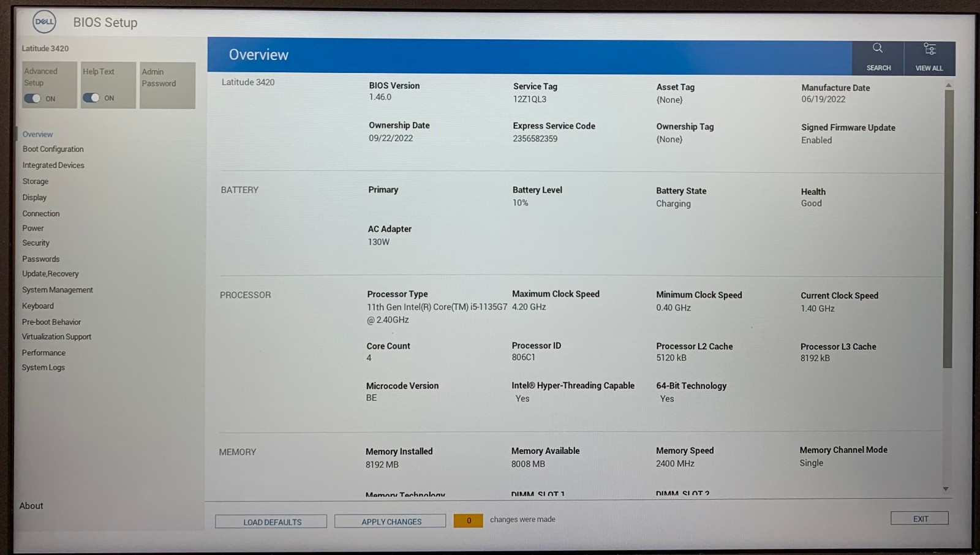Click the Express Service Code 2356582359

click(535, 138)
